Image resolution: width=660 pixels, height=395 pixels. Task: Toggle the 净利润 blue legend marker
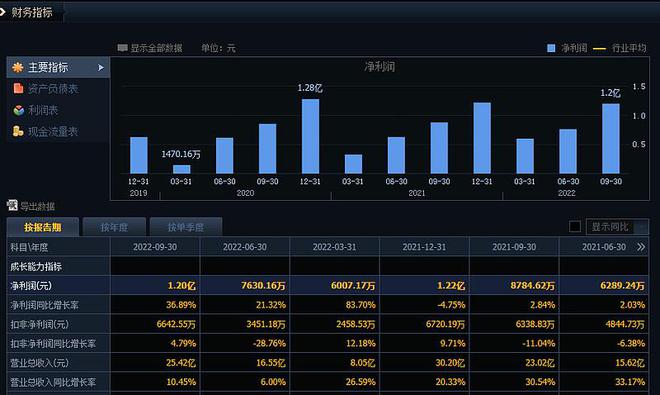[551, 48]
